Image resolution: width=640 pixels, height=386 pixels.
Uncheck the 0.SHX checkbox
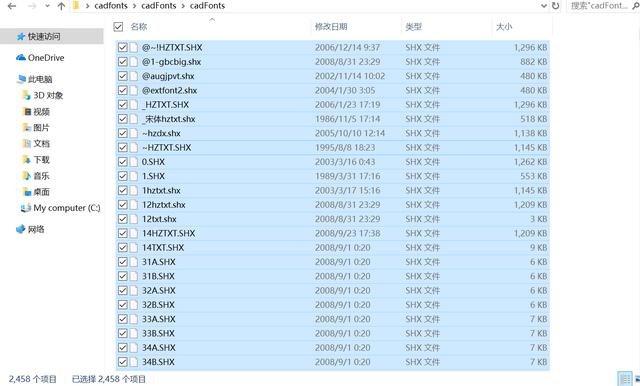point(122,162)
